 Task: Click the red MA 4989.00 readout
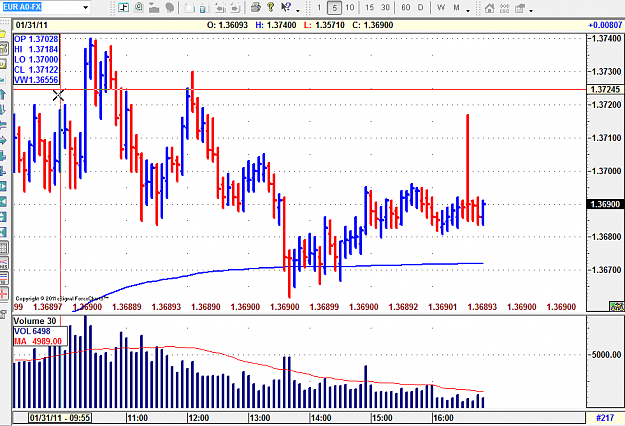pyautogui.click(x=38, y=341)
